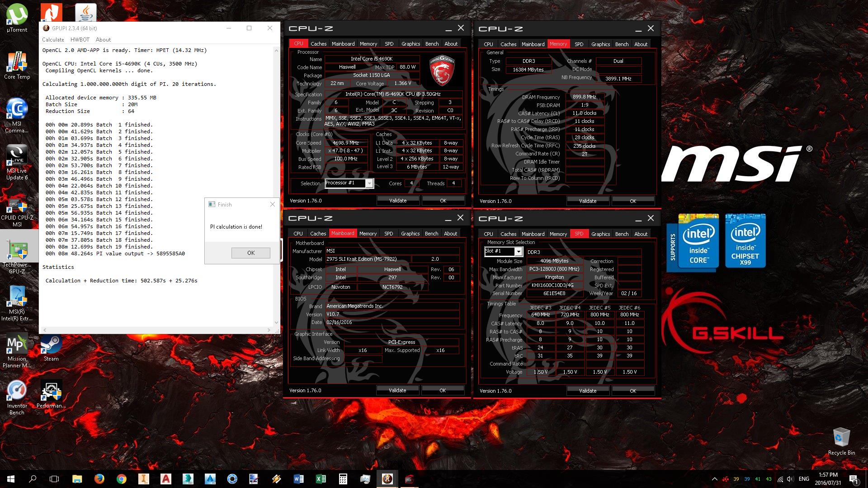Open the Wi-Fi network tray icon

coord(780,479)
